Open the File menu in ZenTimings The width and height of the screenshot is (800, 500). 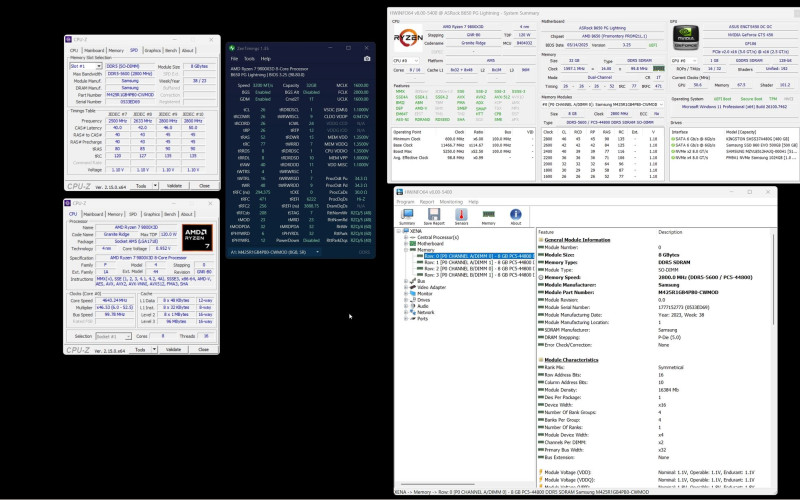coord(234,59)
